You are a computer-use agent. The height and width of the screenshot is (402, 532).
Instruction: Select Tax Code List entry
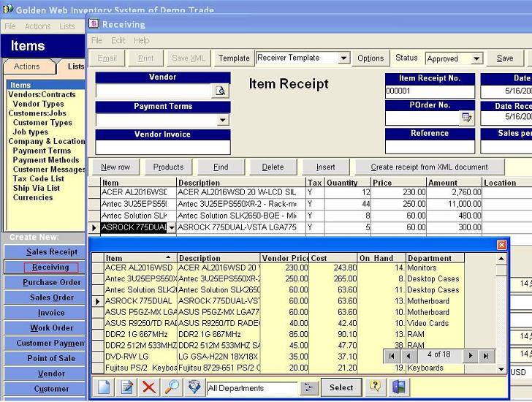click(x=38, y=178)
